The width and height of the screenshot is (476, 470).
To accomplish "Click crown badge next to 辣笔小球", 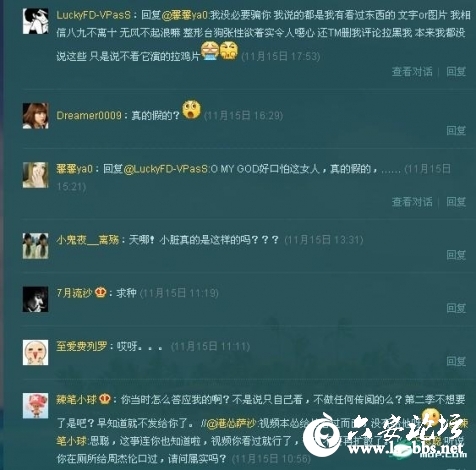I will tap(104, 399).
